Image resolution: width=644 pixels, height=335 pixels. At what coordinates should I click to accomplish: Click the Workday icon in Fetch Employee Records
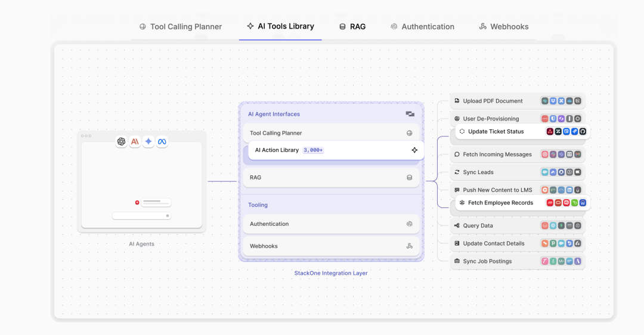pos(583,203)
